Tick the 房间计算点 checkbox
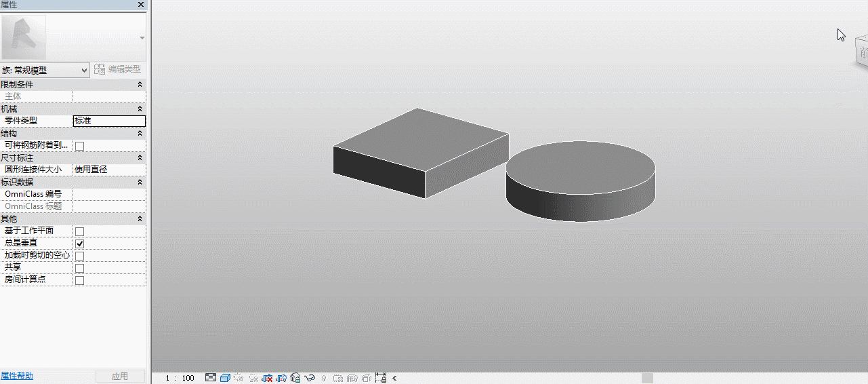Screen dimensions: 868x384 tap(79, 280)
